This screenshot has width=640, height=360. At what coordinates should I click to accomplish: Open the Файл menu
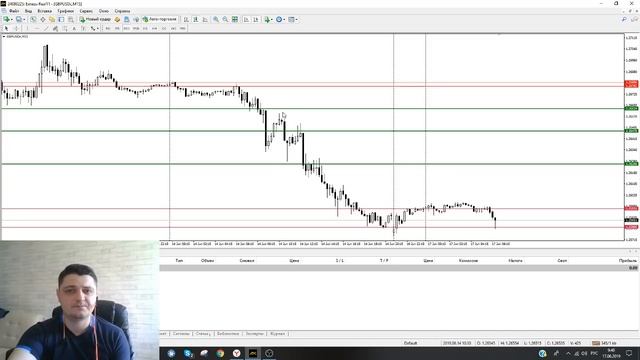tap(14, 11)
